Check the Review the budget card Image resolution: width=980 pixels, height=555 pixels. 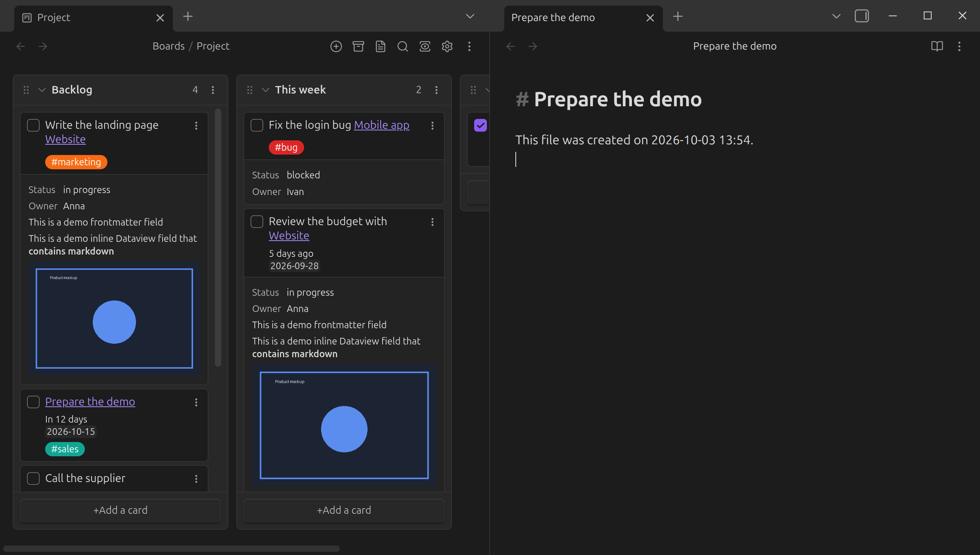tap(257, 222)
